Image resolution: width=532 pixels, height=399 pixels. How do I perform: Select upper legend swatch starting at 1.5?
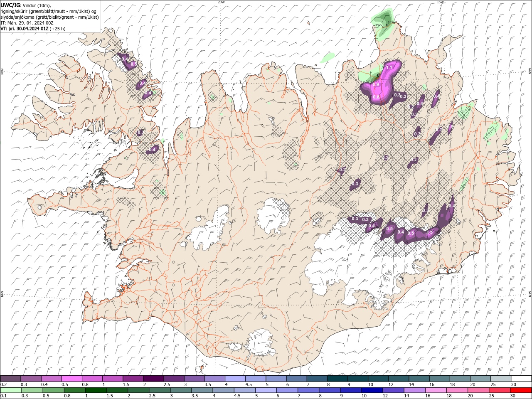(133, 379)
